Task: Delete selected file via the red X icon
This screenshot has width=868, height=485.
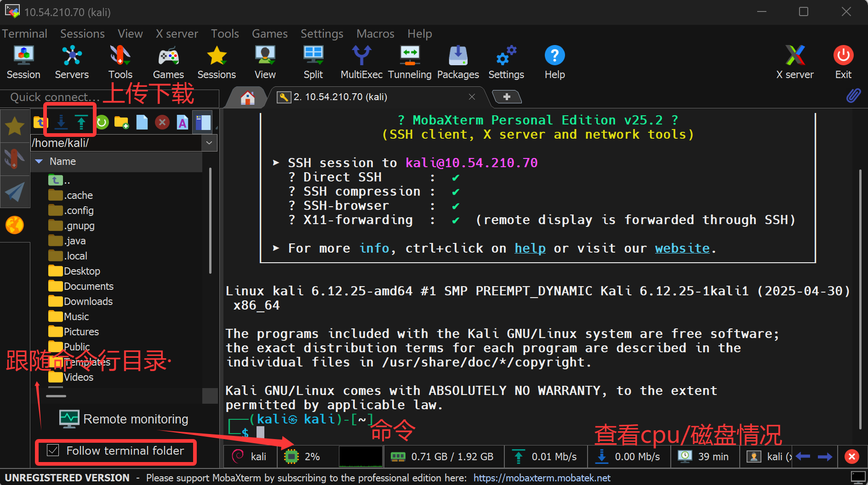Action: [x=162, y=122]
